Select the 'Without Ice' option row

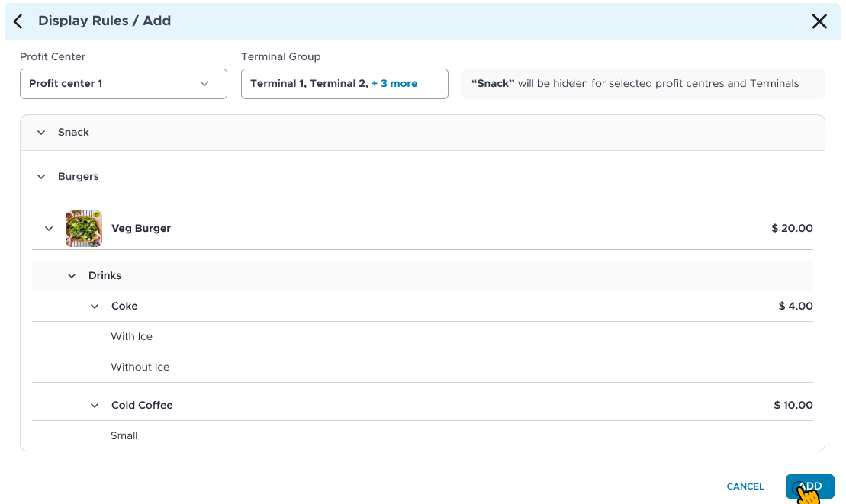tap(140, 368)
